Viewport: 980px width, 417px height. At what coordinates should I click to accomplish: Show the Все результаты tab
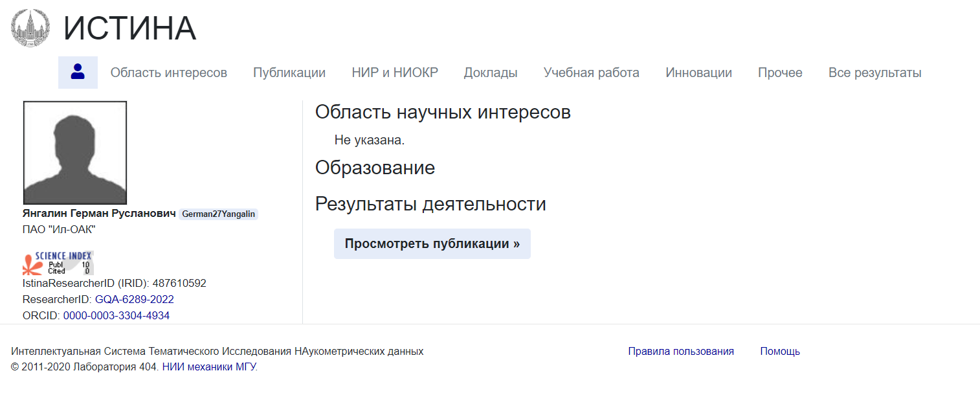click(874, 73)
